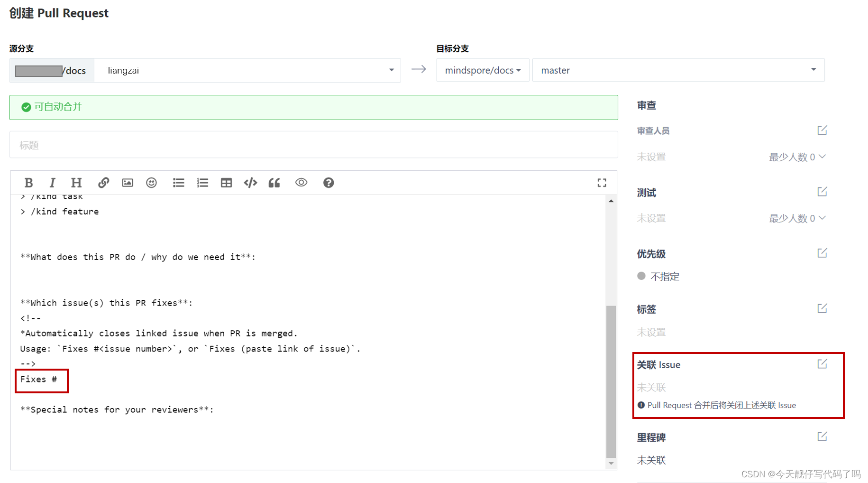Edit the 标签 labels setting

822,308
